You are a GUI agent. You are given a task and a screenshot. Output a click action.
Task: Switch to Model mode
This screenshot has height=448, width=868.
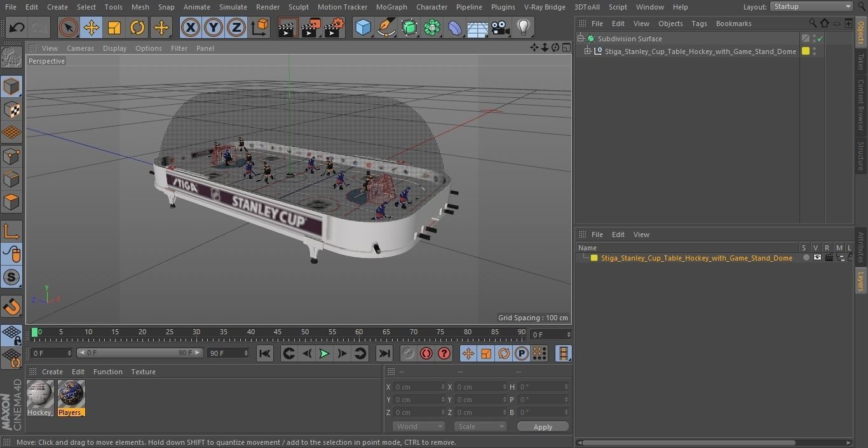pyautogui.click(x=11, y=86)
